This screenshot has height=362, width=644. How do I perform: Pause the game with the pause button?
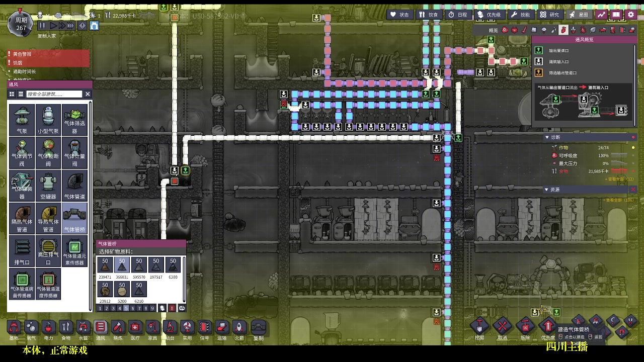tap(42, 25)
